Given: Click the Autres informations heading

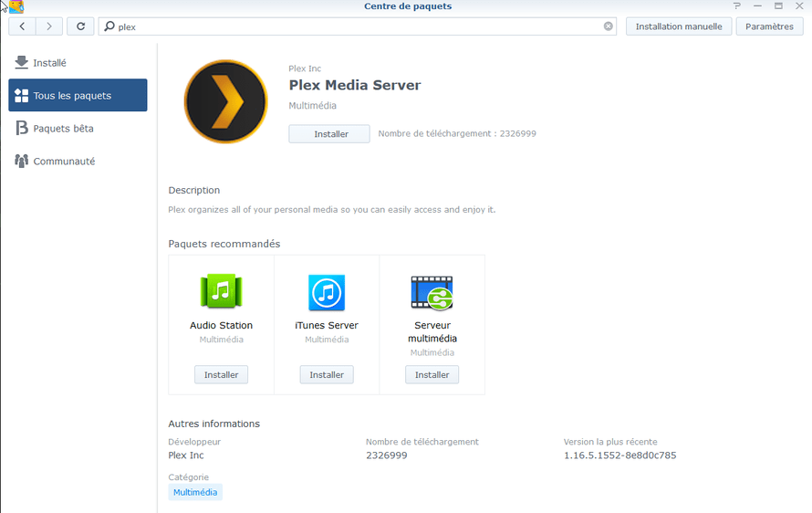Looking at the screenshot, I should [x=213, y=424].
